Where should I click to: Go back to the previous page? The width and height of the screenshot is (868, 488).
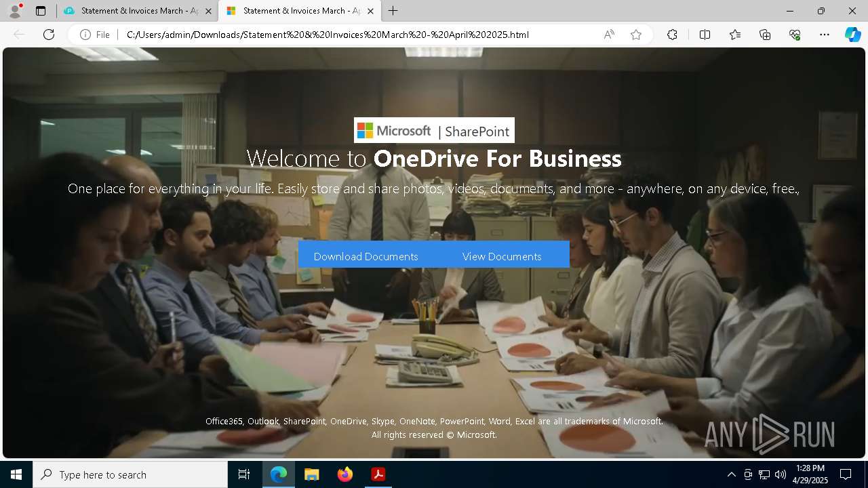tap(19, 35)
